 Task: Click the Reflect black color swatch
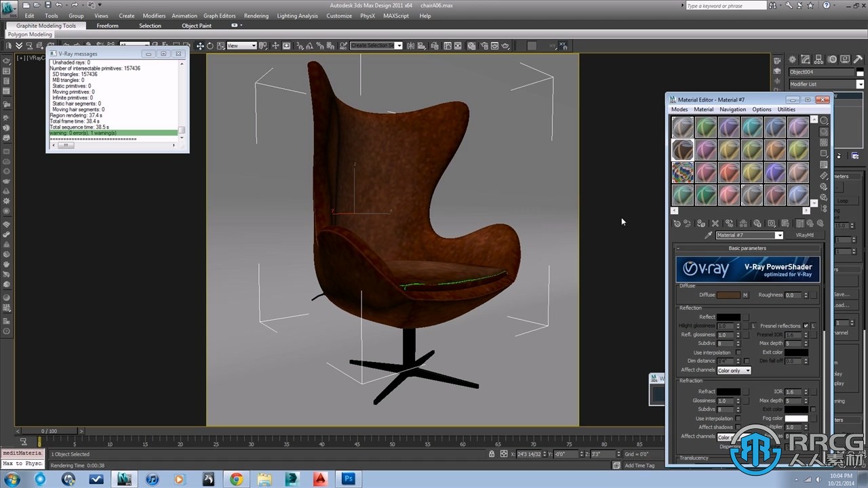pos(728,317)
